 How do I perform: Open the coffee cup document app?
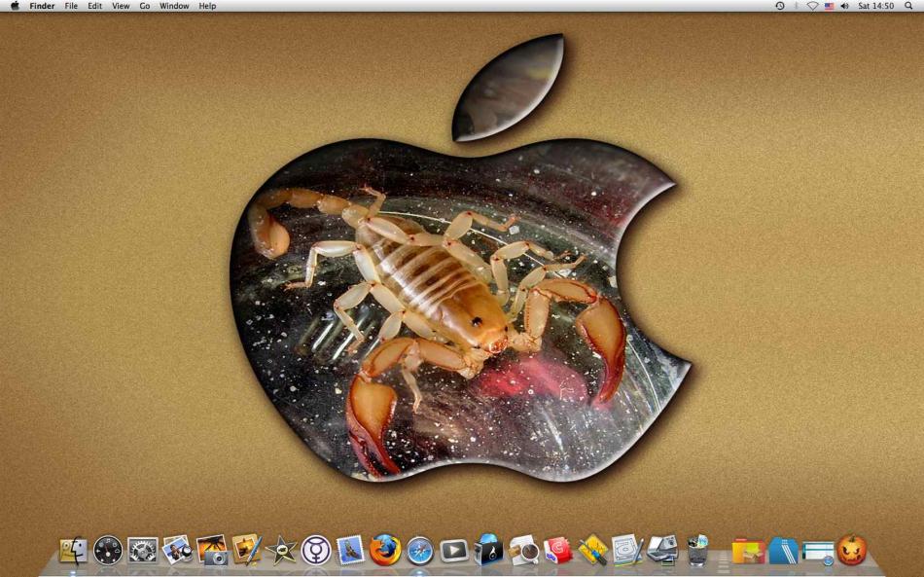click(x=523, y=551)
